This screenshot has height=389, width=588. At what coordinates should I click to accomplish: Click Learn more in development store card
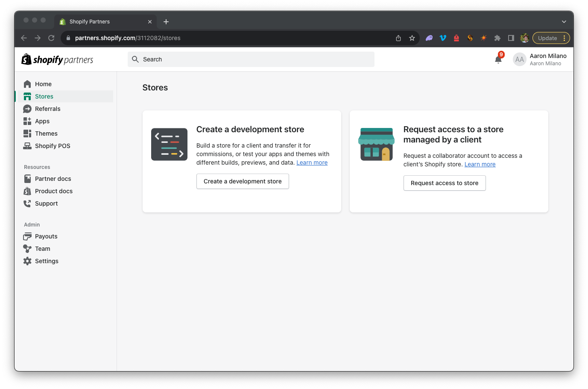coord(312,163)
